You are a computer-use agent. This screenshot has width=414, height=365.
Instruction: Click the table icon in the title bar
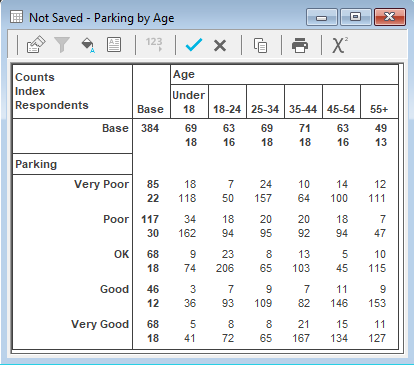17,17
